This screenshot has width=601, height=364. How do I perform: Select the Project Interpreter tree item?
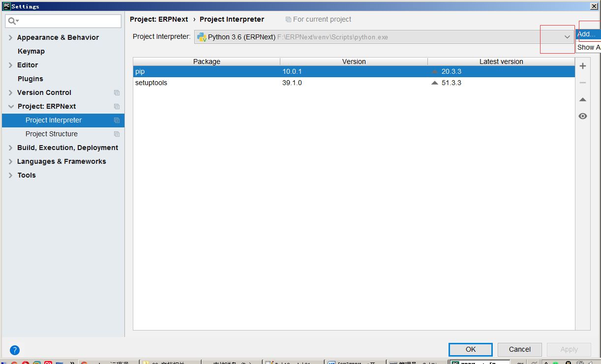63,120
